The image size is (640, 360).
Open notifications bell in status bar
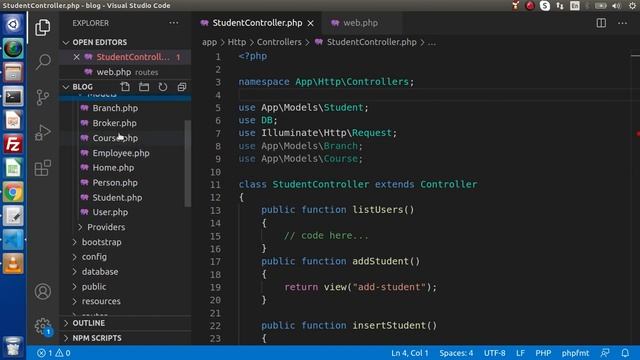click(x=625, y=353)
